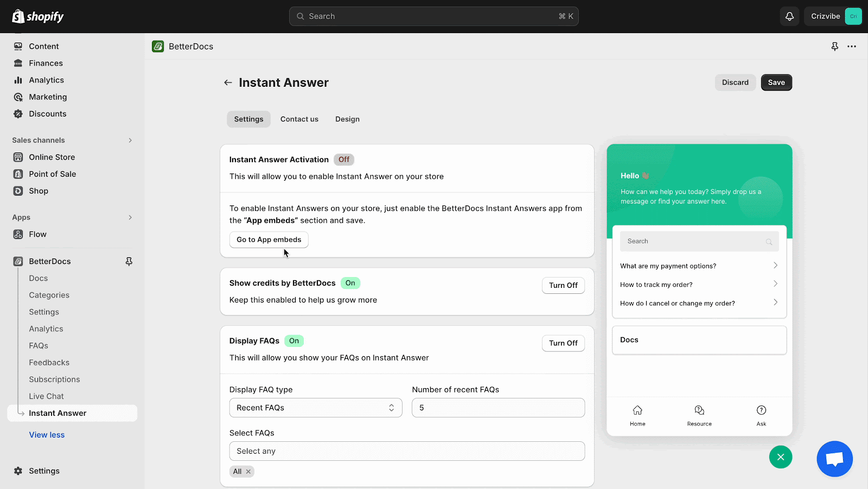Turn off Show credits by BetterDocs
The height and width of the screenshot is (489, 868).
(563, 285)
